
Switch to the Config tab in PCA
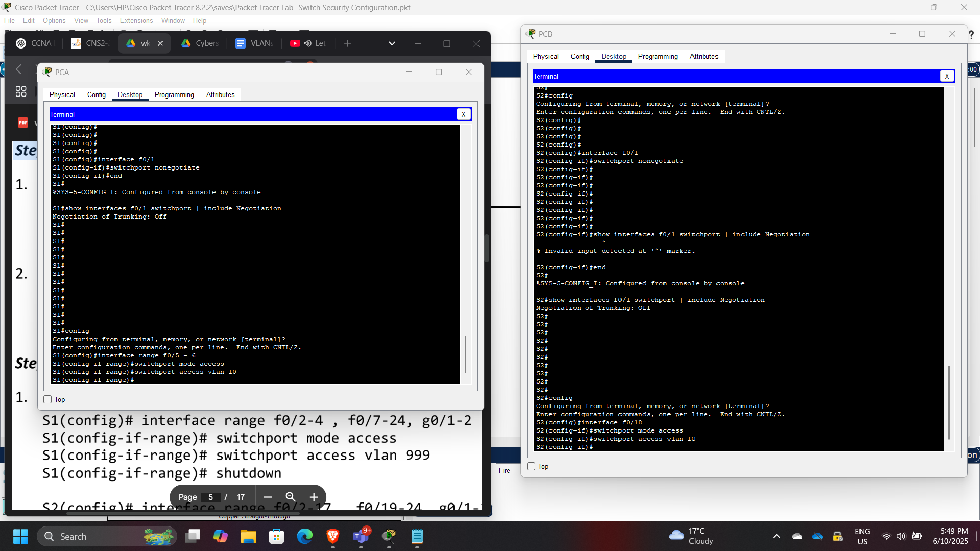point(96,94)
